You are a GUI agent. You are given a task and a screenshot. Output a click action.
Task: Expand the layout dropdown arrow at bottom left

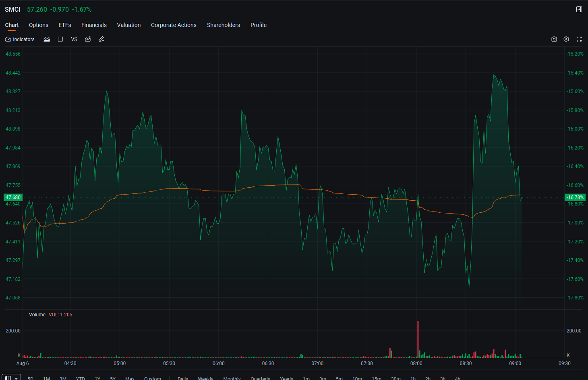(x=17, y=378)
